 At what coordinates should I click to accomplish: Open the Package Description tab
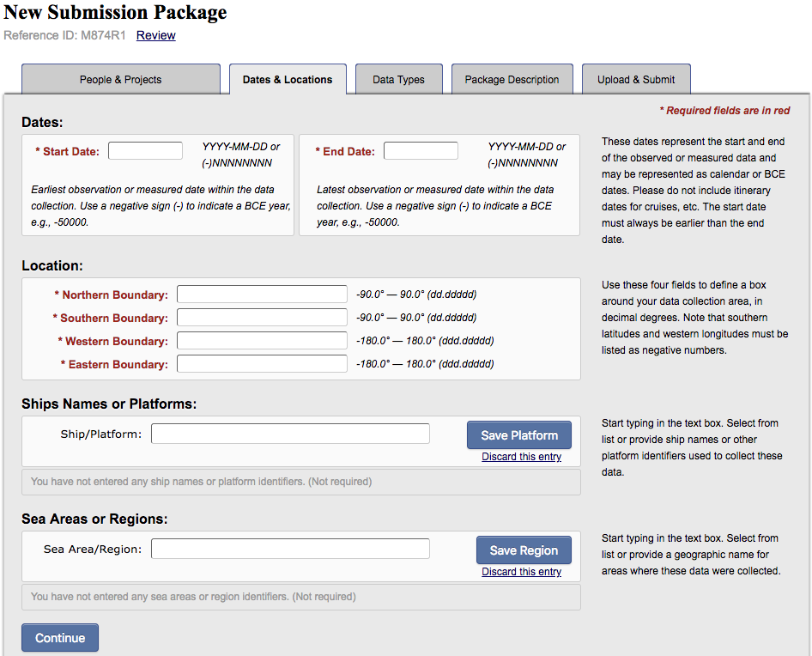[512, 79]
